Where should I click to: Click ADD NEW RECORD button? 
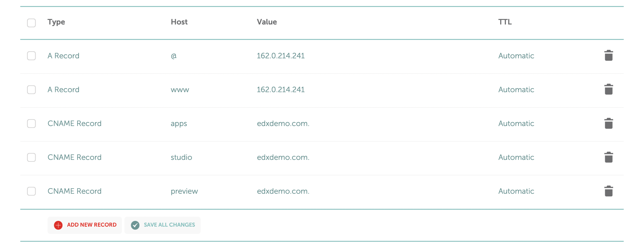click(x=85, y=225)
